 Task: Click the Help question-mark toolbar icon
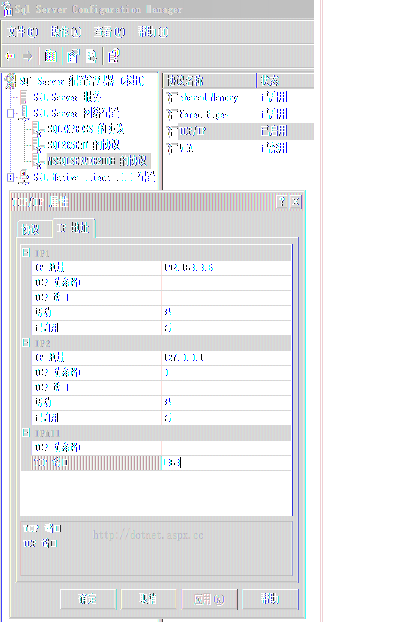[114, 56]
